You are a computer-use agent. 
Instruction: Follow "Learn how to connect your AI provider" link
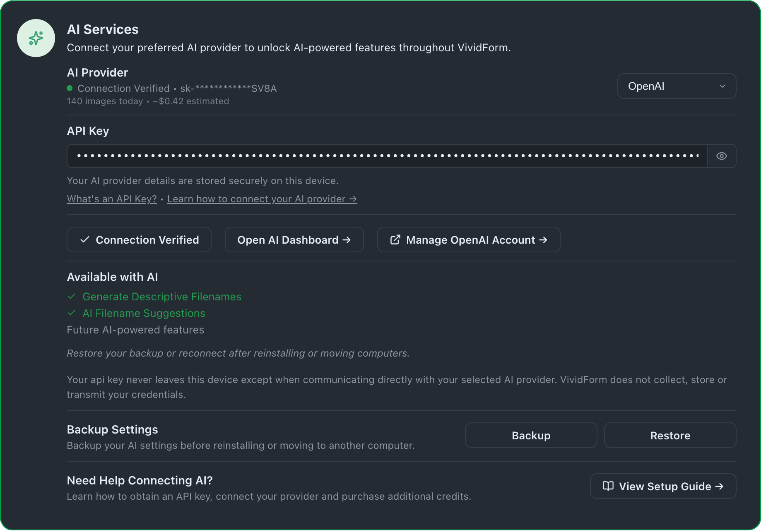point(262,199)
